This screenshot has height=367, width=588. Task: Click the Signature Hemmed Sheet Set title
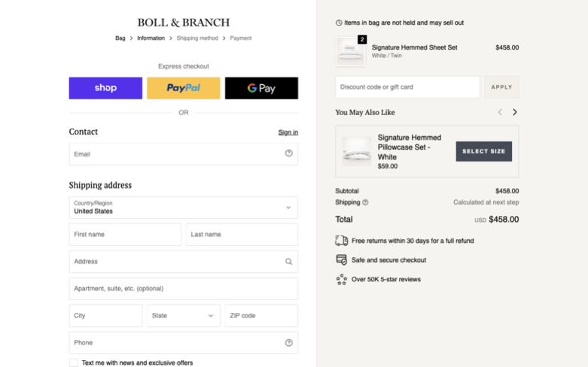pyautogui.click(x=414, y=47)
